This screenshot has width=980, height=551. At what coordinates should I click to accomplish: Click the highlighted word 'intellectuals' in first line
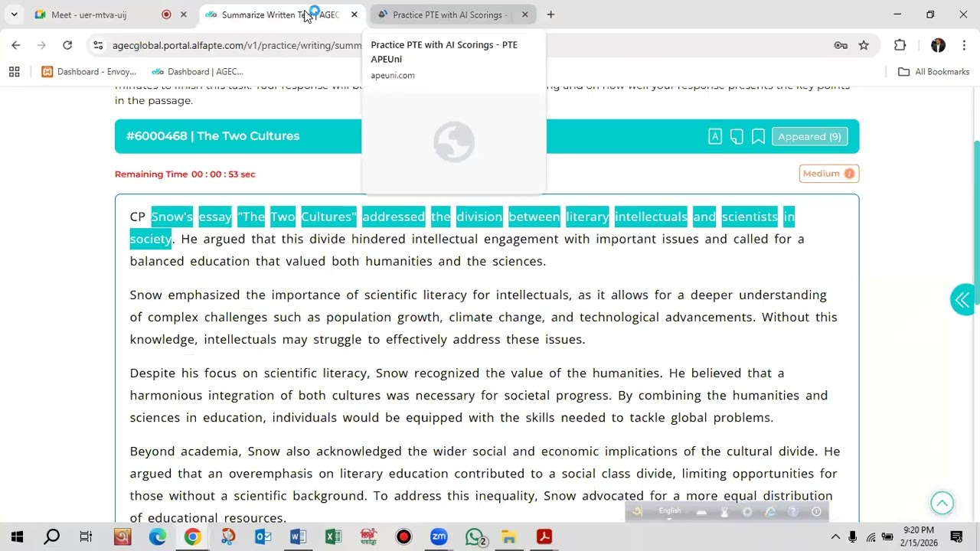click(x=651, y=217)
